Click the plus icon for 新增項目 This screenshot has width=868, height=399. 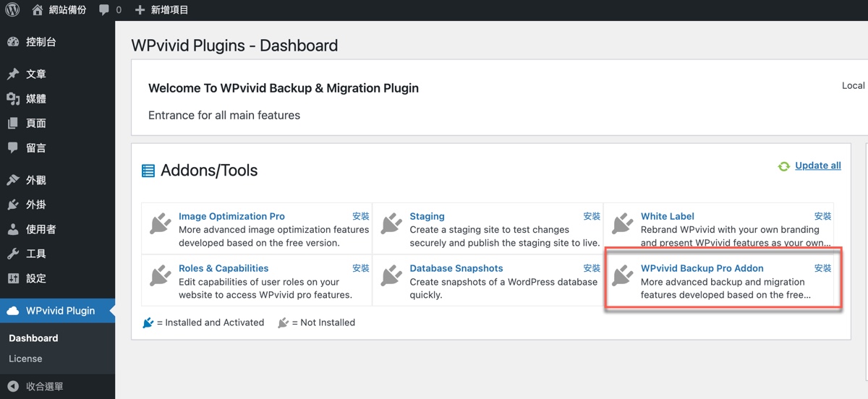point(140,10)
